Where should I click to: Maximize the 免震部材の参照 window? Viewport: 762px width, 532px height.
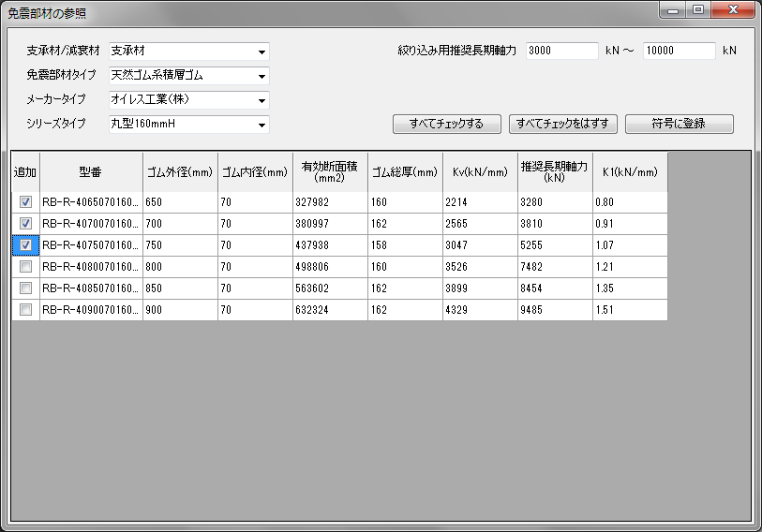(x=698, y=9)
